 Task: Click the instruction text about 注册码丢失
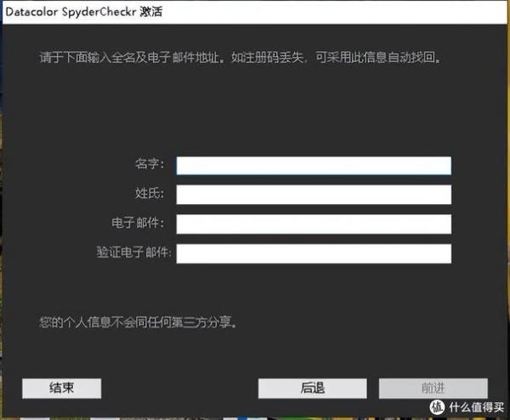[241, 58]
